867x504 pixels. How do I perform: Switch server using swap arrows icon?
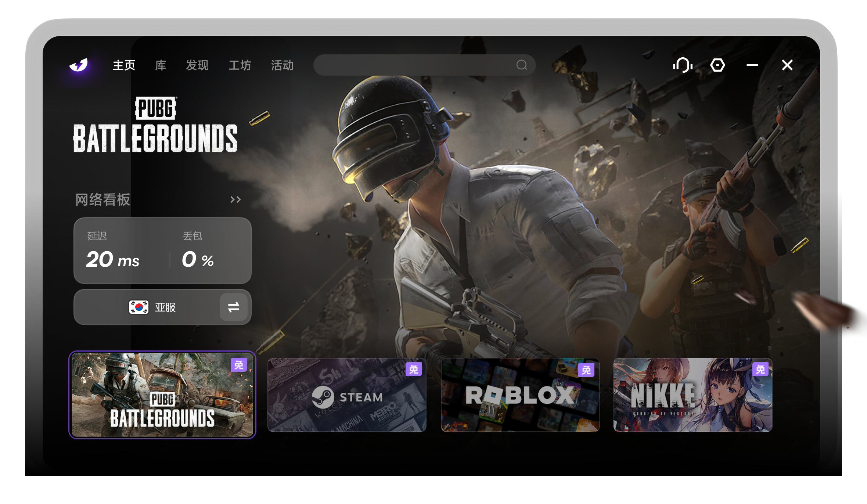233,307
